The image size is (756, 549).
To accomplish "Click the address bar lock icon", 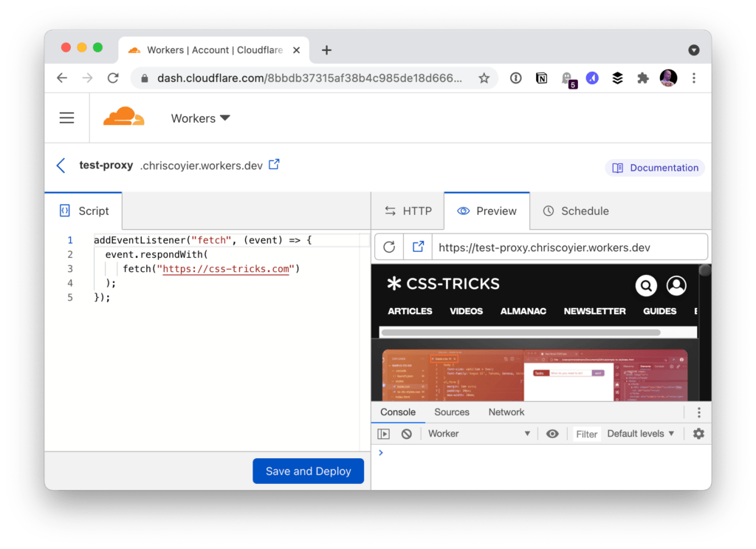I will (144, 78).
